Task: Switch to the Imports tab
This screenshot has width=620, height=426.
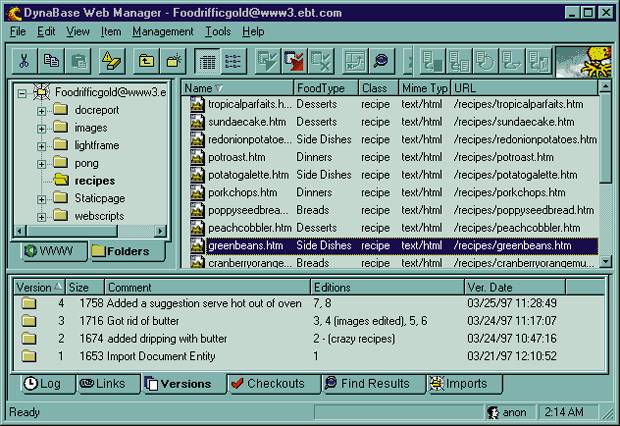Action: point(465,383)
